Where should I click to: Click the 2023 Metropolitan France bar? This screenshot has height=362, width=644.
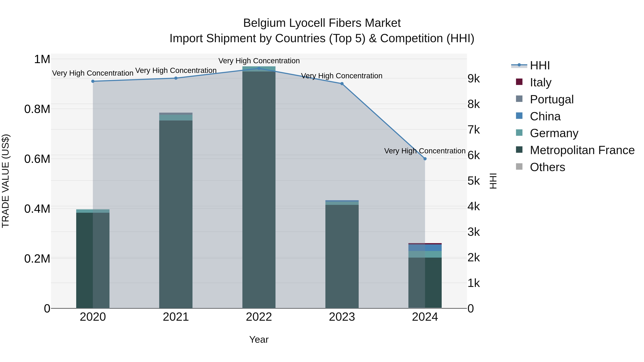coord(342,257)
